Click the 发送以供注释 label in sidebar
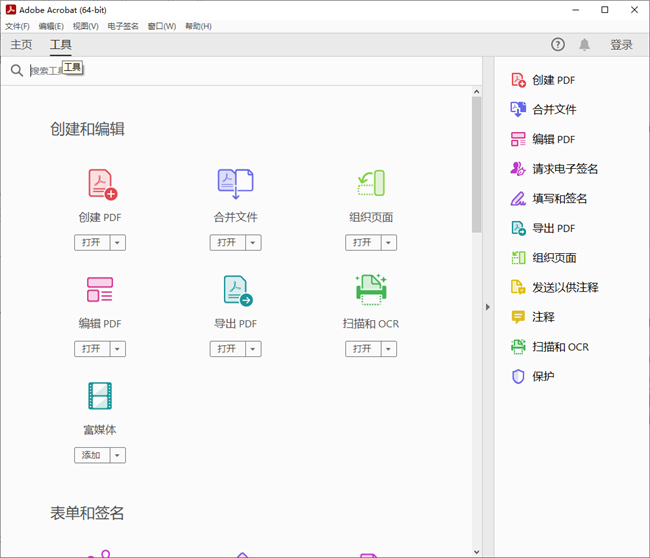The width and height of the screenshot is (650, 558). [565, 287]
